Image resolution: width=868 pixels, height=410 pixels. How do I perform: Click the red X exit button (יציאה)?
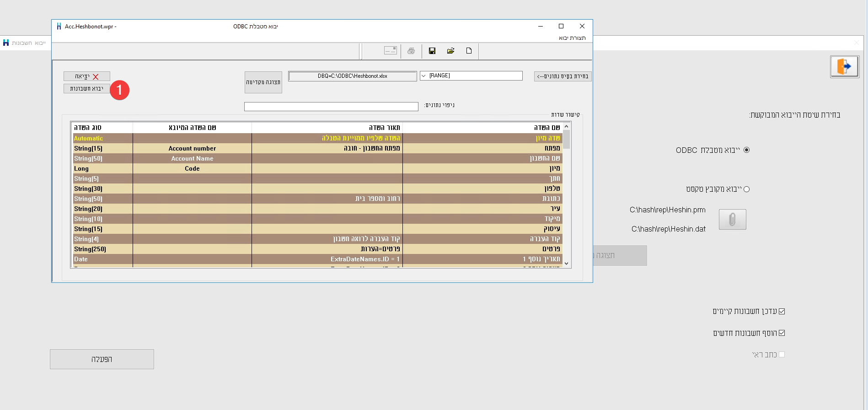click(87, 76)
